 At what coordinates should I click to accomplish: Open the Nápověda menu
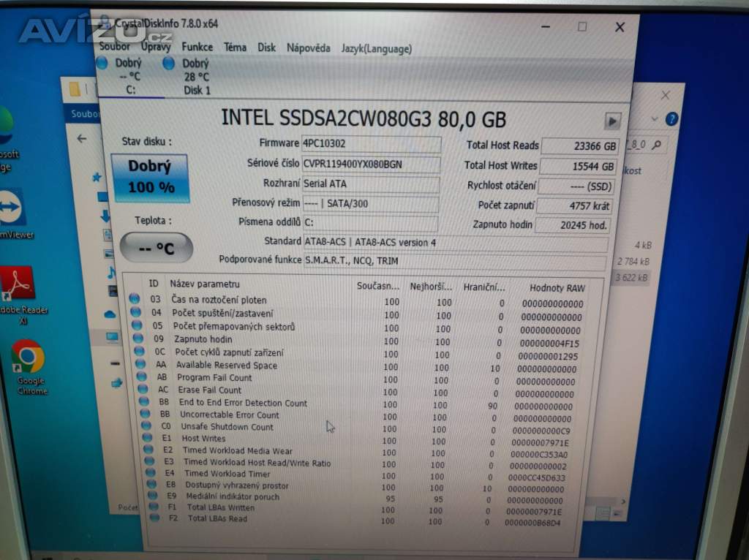[x=308, y=48]
